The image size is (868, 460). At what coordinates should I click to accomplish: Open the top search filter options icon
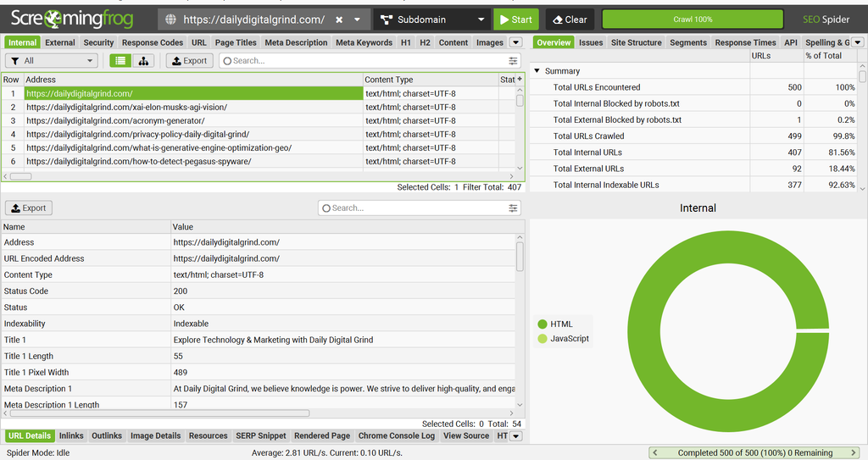pos(513,61)
